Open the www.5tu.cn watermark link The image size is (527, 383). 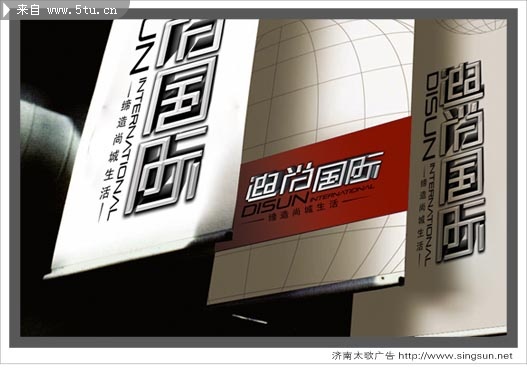(x=82, y=10)
